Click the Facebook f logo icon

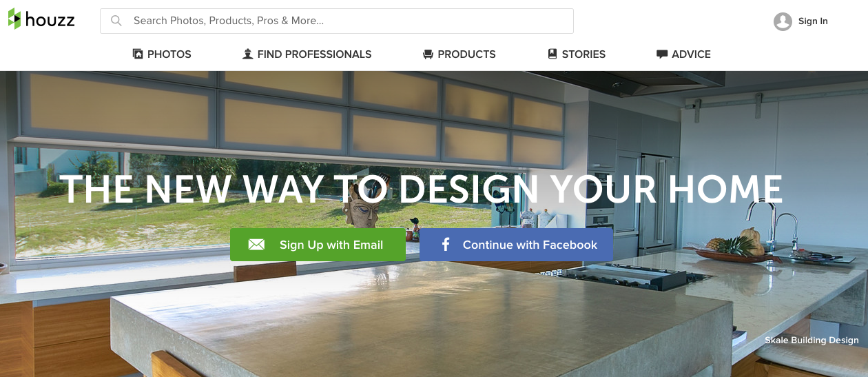[x=446, y=245]
